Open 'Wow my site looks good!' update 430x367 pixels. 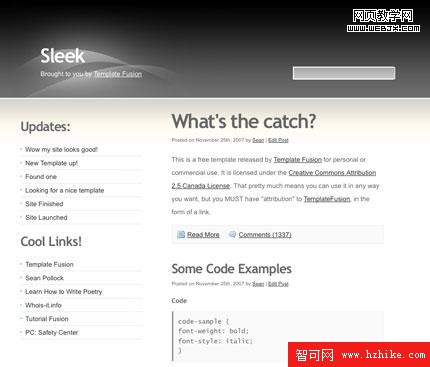pos(61,149)
